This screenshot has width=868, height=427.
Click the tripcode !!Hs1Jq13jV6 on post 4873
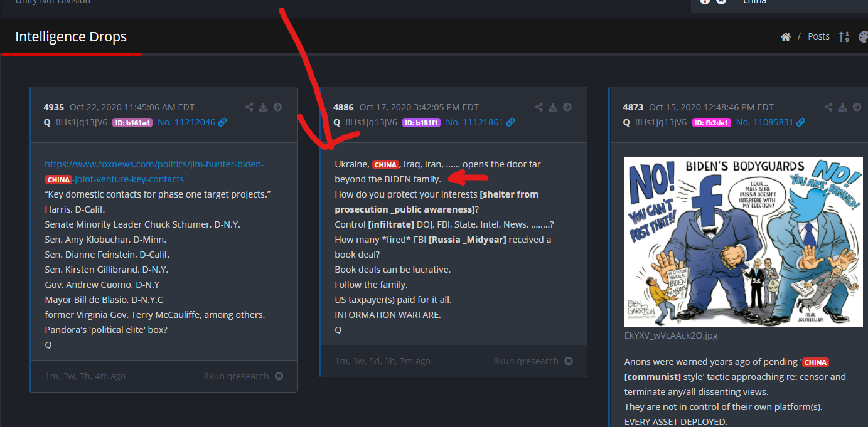click(661, 122)
